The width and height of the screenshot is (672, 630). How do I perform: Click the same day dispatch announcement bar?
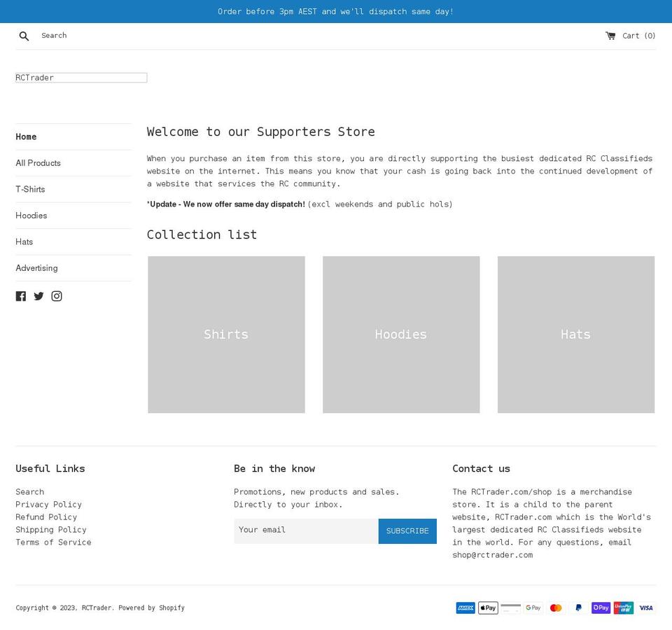336,12
